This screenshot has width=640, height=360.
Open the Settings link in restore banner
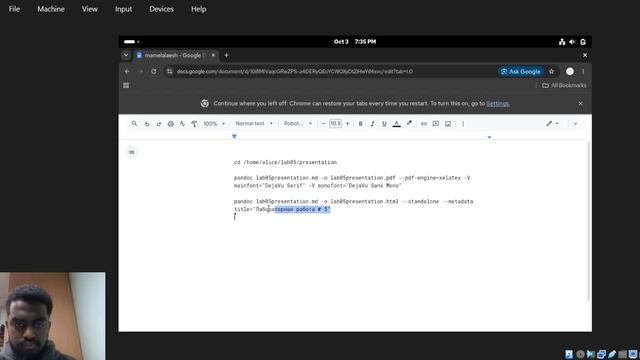[498, 104]
